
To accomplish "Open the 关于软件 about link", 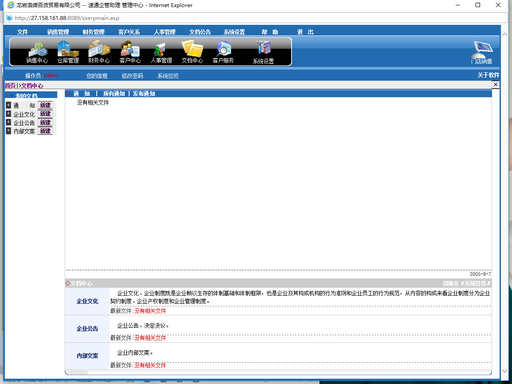I will [x=488, y=75].
